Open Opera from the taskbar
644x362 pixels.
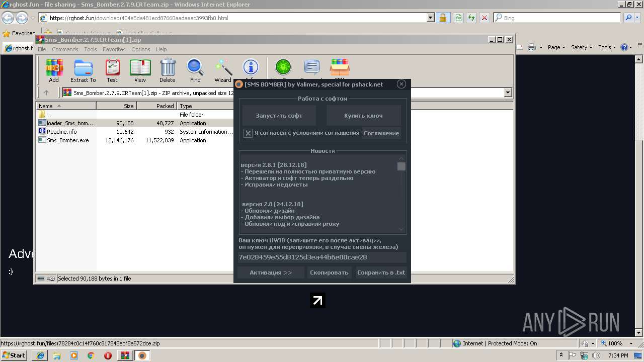(x=108, y=355)
